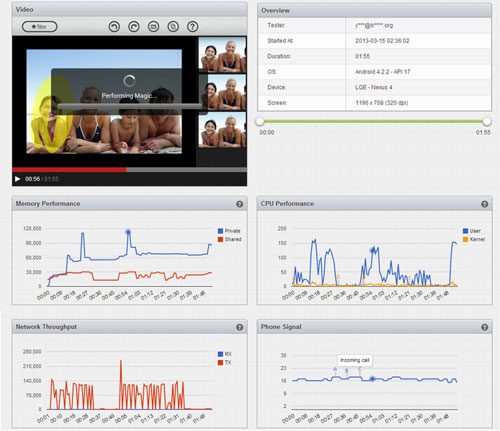Click event marker B on Phone Signal chart

347,371
